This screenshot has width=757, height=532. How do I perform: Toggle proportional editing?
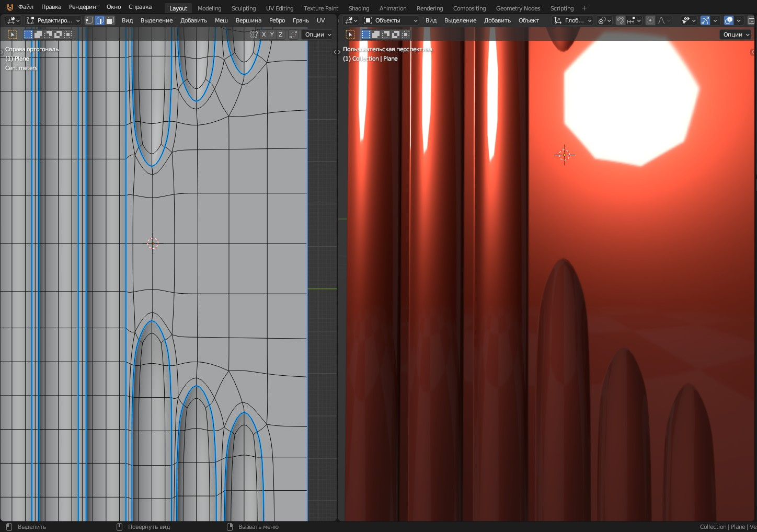click(650, 20)
